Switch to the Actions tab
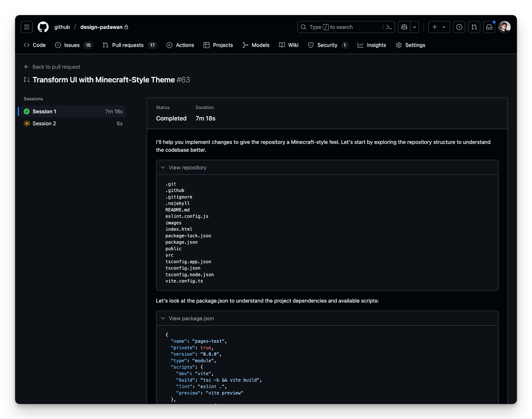The height and width of the screenshot is (419, 532). pos(180,45)
